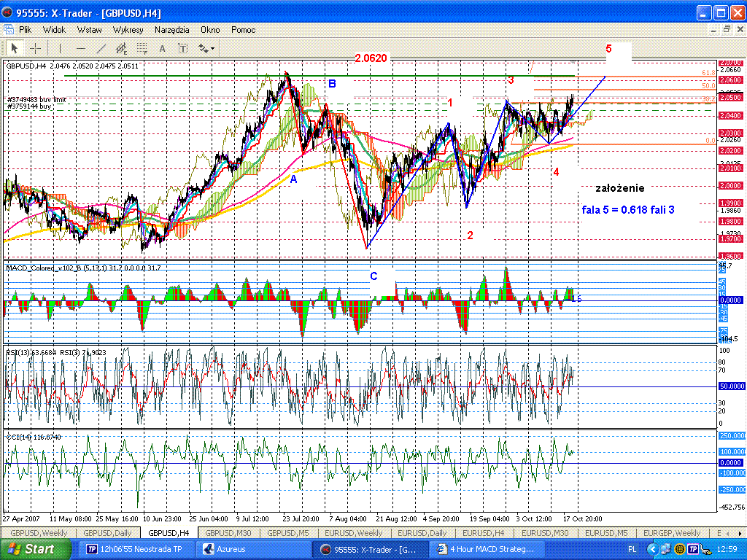747x560 pixels.
Task: Click the 2.0620 price label
Action: pyautogui.click(x=371, y=58)
